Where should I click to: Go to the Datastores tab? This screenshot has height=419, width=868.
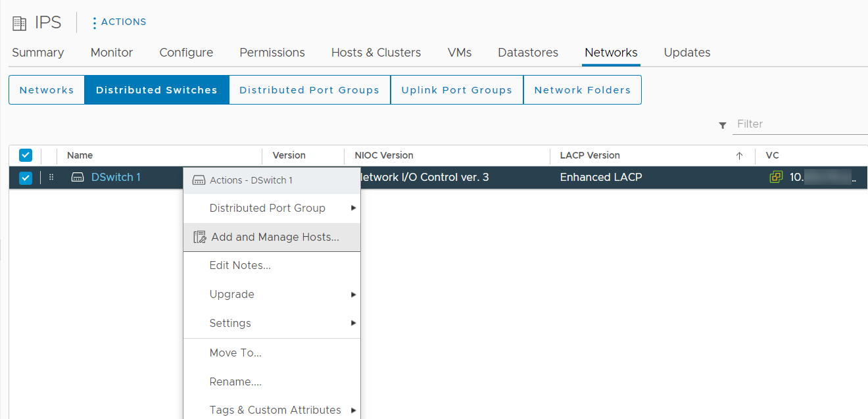(x=528, y=53)
